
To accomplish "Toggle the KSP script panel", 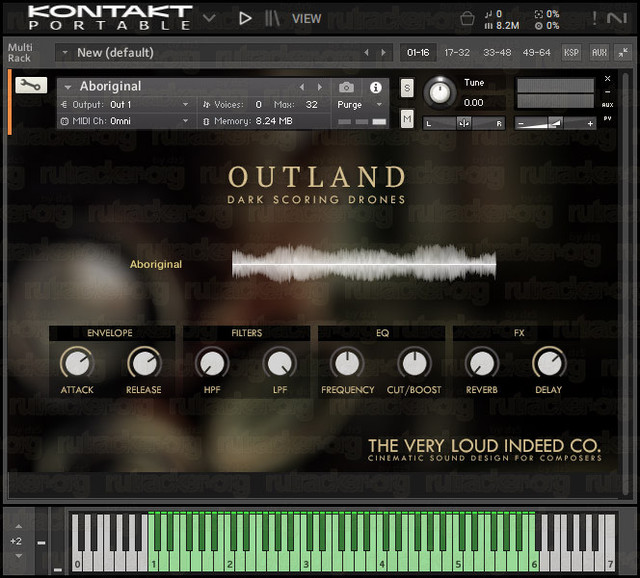I will pyautogui.click(x=571, y=53).
